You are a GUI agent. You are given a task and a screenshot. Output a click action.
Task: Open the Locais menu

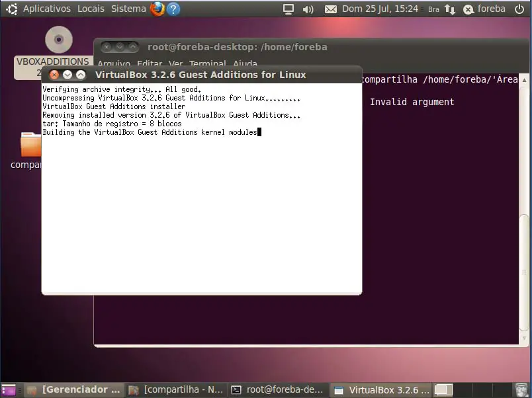91,9
